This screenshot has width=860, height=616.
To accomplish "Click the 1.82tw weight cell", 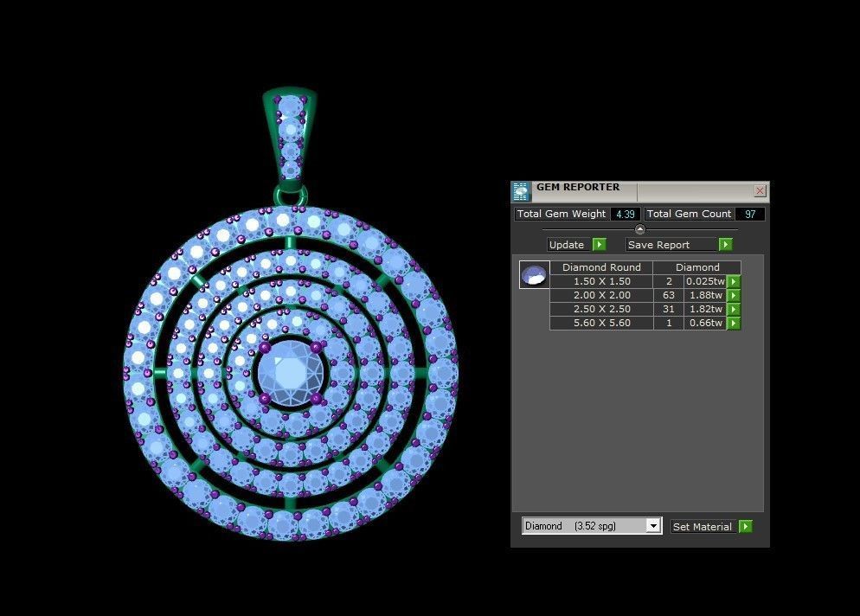I will [x=705, y=309].
